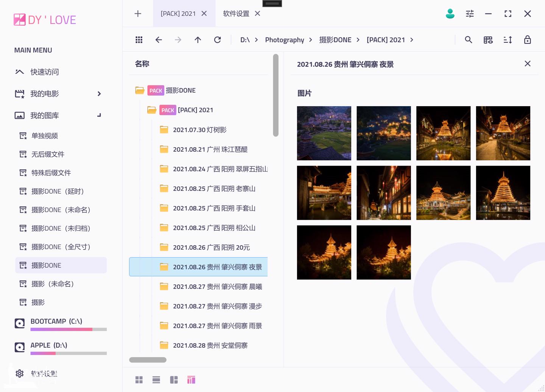The width and height of the screenshot is (545, 392).
Task: Expand chevron after Photography breadcrumb
Action: click(x=311, y=40)
